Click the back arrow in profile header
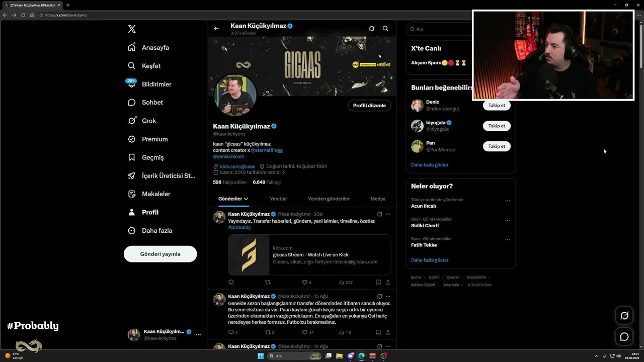 [x=216, y=29]
